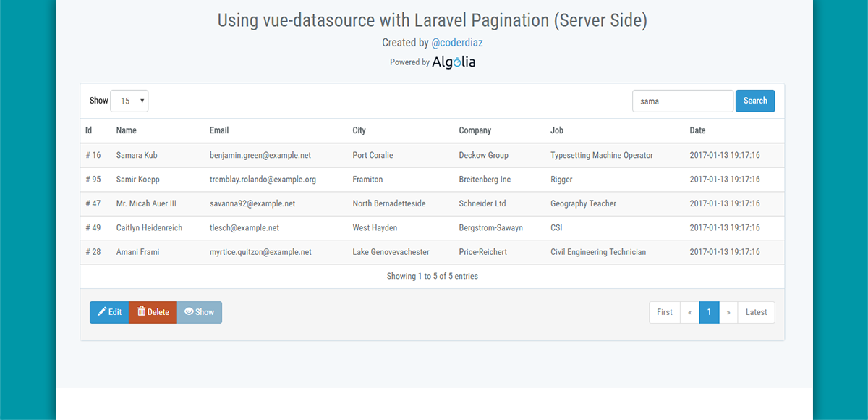This screenshot has width=868, height=420.
Task: Go to the previous page with « arrow
Action: point(690,312)
